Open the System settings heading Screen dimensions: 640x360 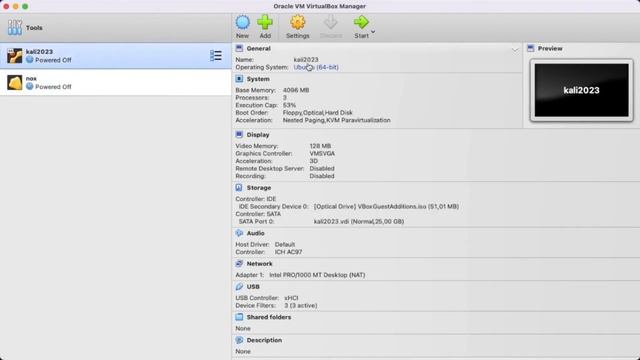258,79
